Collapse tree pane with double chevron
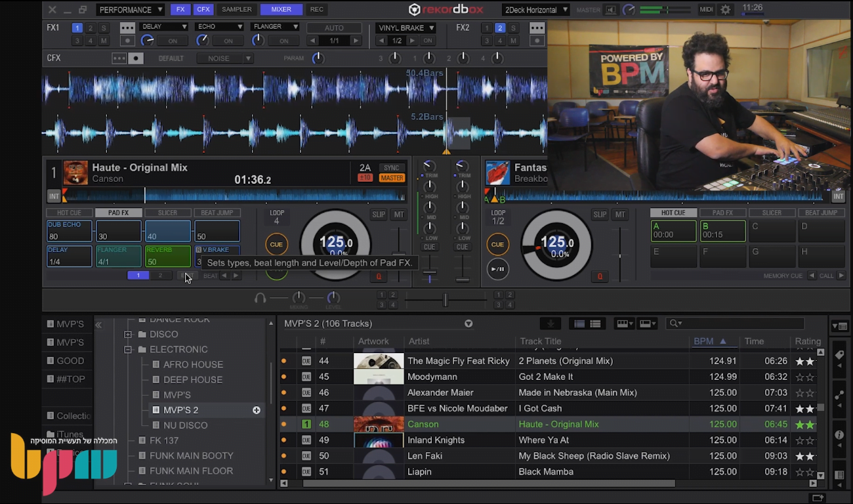 click(x=98, y=325)
